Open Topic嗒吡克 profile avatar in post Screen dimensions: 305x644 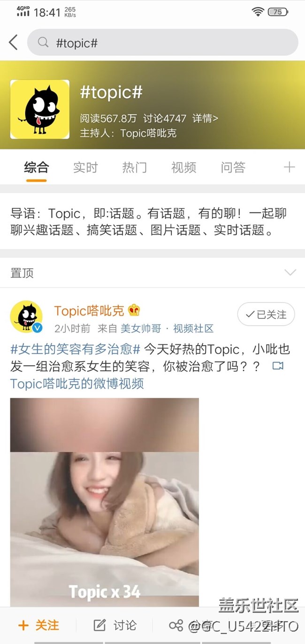pyautogui.click(x=27, y=317)
